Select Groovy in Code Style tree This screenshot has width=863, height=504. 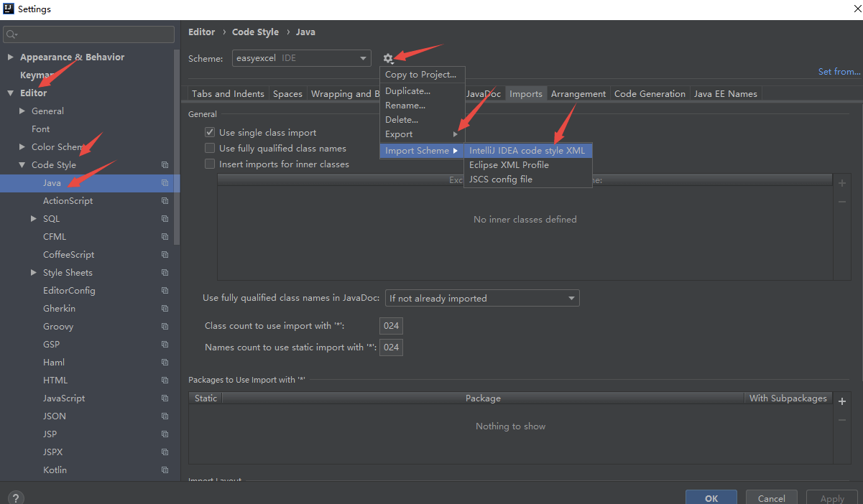(58, 327)
